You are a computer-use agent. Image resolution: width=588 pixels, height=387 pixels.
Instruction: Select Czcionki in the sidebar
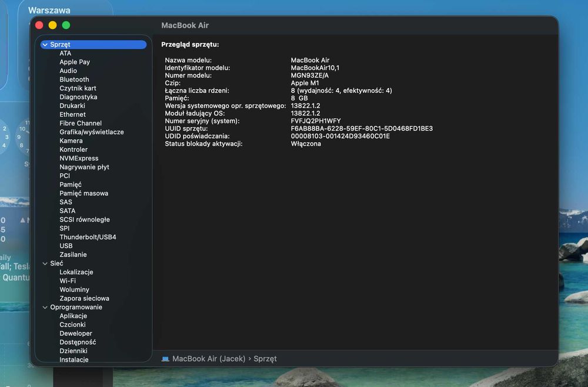click(72, 324)
